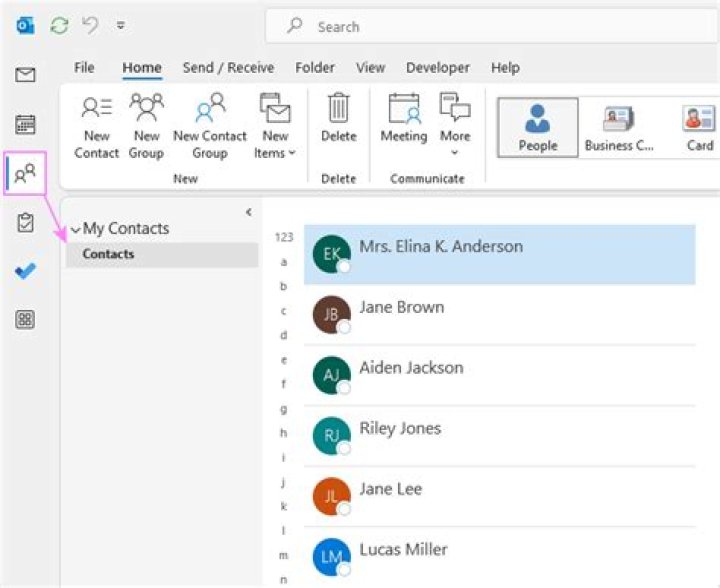
Task: Open the File menu
Action: pos(85,68)
